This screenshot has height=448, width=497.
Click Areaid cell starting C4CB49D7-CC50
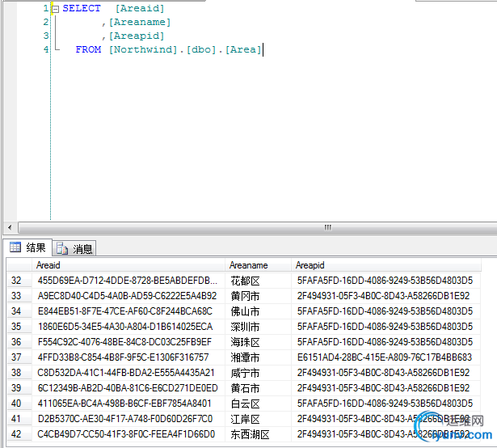[128, 434]
